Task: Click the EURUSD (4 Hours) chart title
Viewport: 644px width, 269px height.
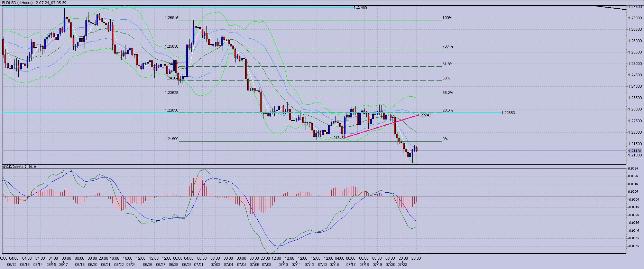Action: (x=34, y=3)
